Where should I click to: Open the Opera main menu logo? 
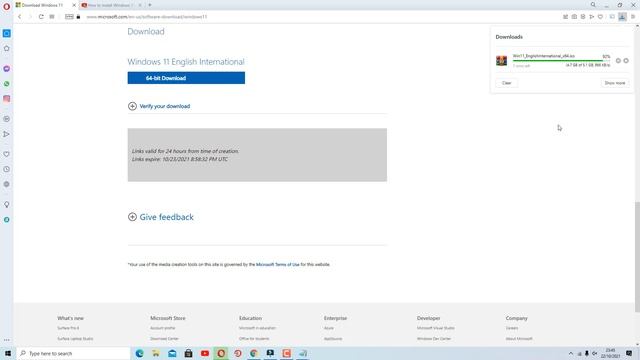pyautogui.click(x=6, y=6)
